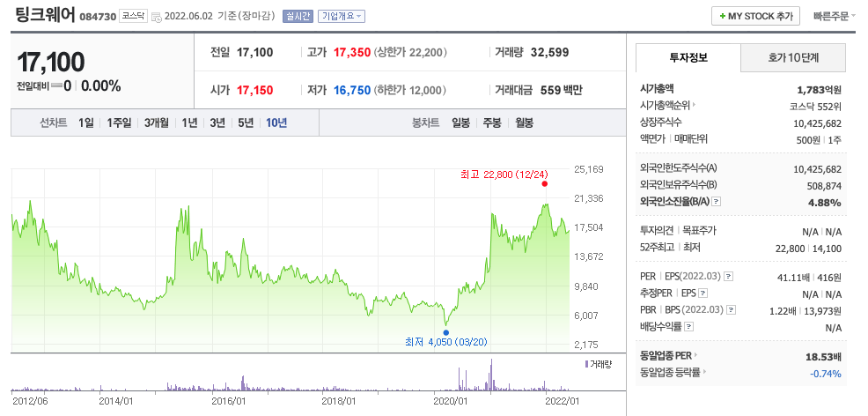868x416 pixels.
Task: Click the arrow icon beside 시가총액순위
Action: [x=694, y=105]
